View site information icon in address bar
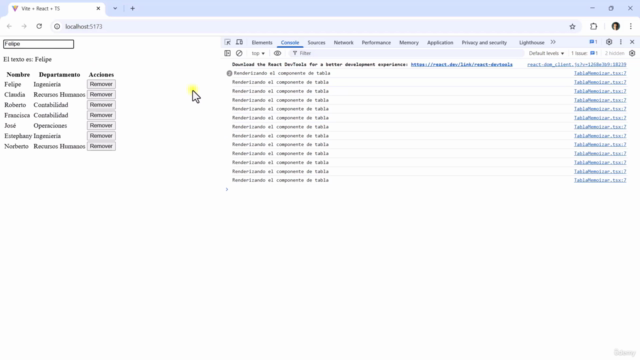640x360 pixels. 57,27
